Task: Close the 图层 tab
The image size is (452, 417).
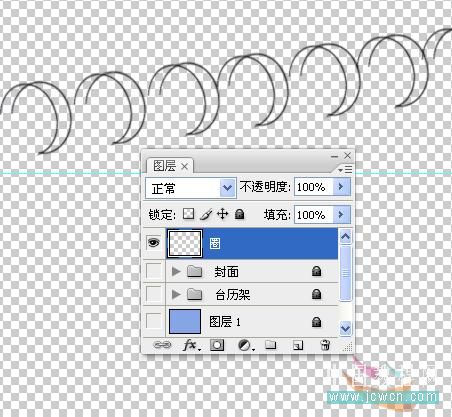Action: coord(184,166)
